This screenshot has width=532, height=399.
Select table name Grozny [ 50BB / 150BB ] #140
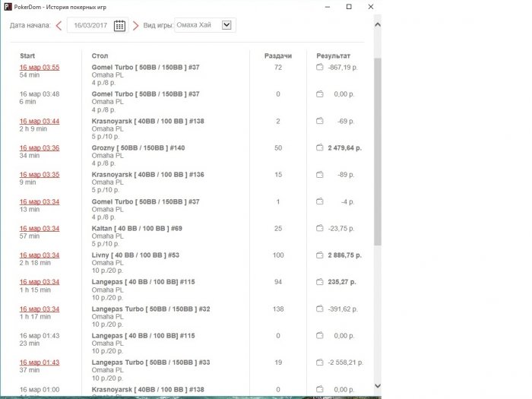138,148
